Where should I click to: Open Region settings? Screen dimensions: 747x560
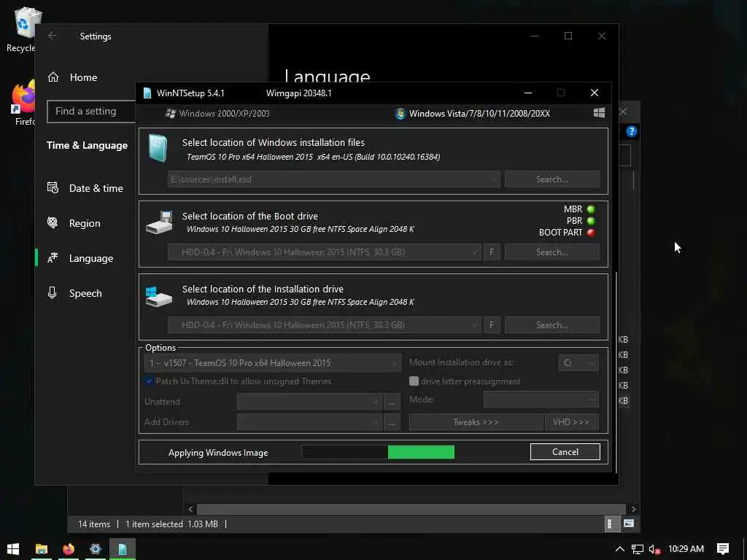click(x=74, y=223)
